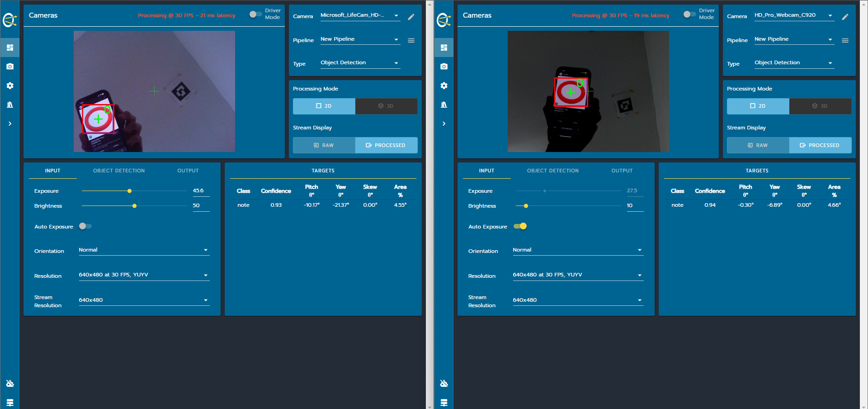Image resolution: width=868 pixels, height=409 pixels.
Task: Show RAW stream in the left window
Action: (324, 145)
